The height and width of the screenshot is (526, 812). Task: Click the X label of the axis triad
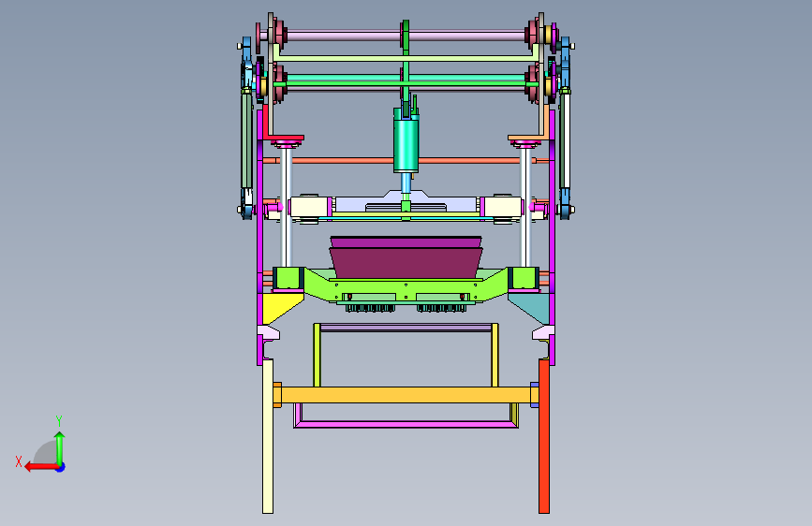click(19, 461)
